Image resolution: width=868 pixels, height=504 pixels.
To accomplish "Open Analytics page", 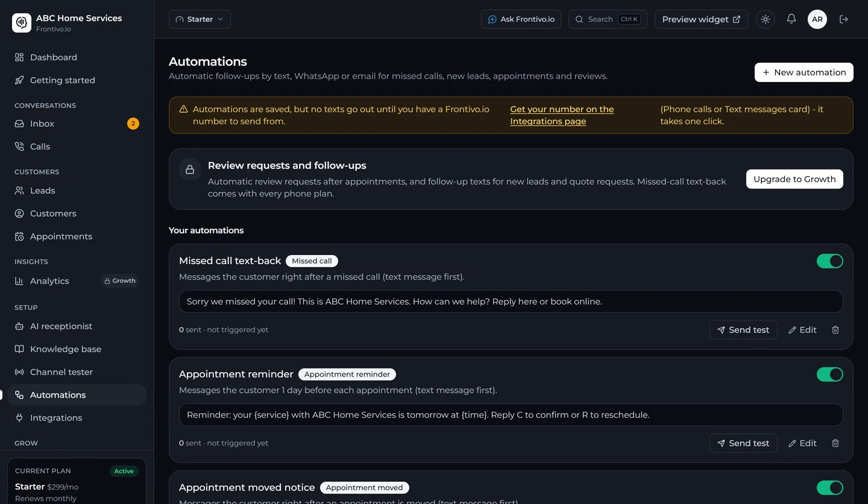I will (77, 281).
